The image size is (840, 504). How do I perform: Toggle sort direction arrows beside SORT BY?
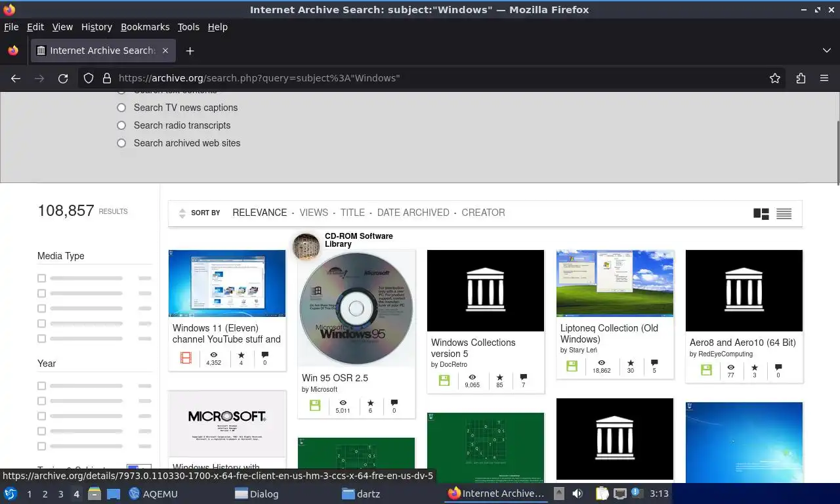[x=182, y=213]
